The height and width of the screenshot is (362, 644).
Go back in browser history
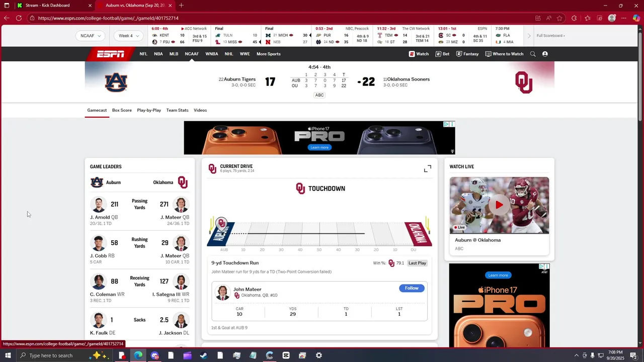(6, 18)
